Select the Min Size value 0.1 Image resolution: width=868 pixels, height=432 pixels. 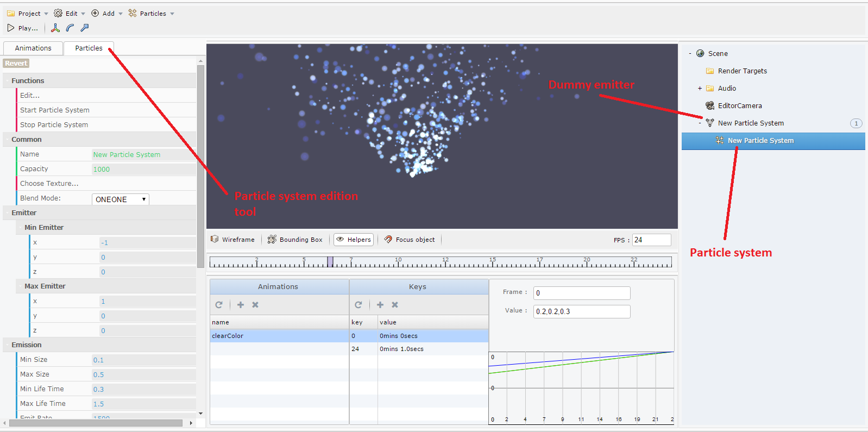[143, 360]
